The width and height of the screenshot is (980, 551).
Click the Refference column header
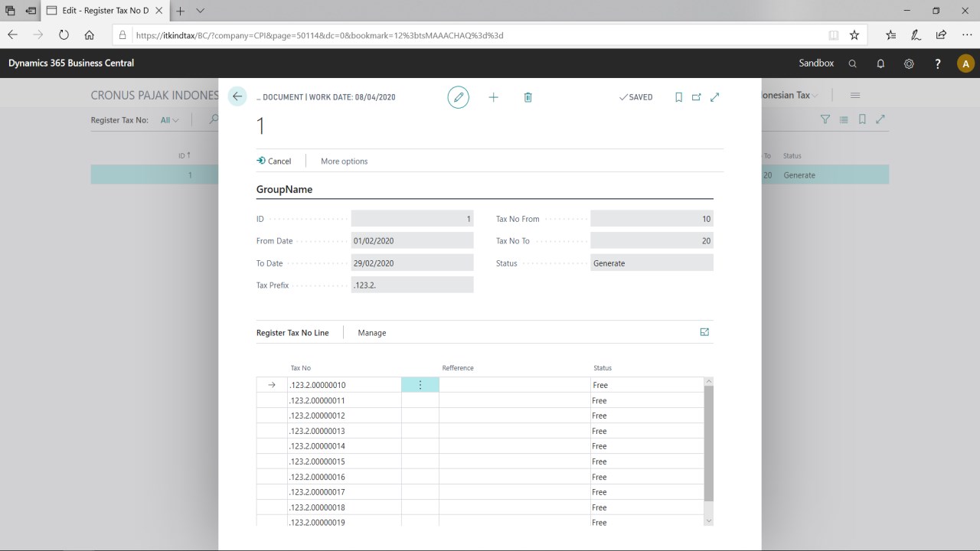(x=458, y=368)
